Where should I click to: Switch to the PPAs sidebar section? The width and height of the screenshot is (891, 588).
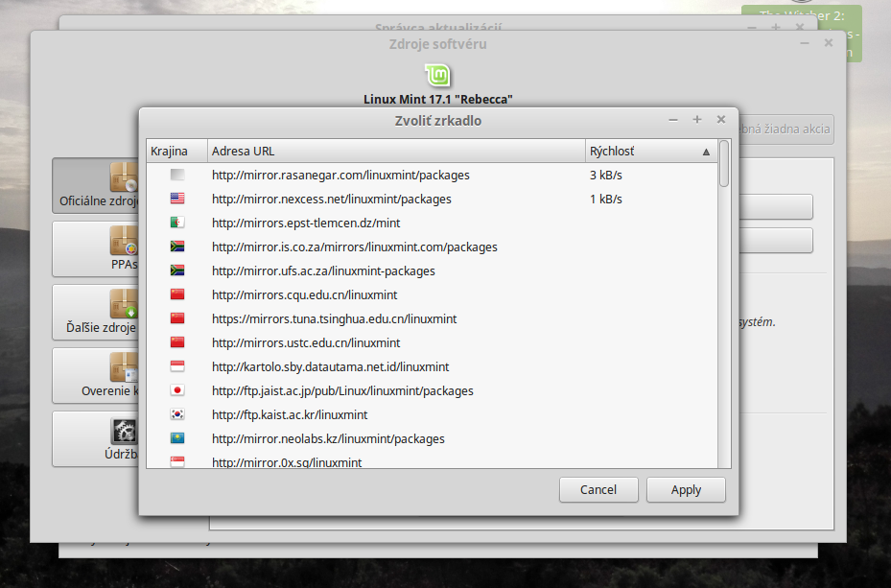(x=97, y=249)
